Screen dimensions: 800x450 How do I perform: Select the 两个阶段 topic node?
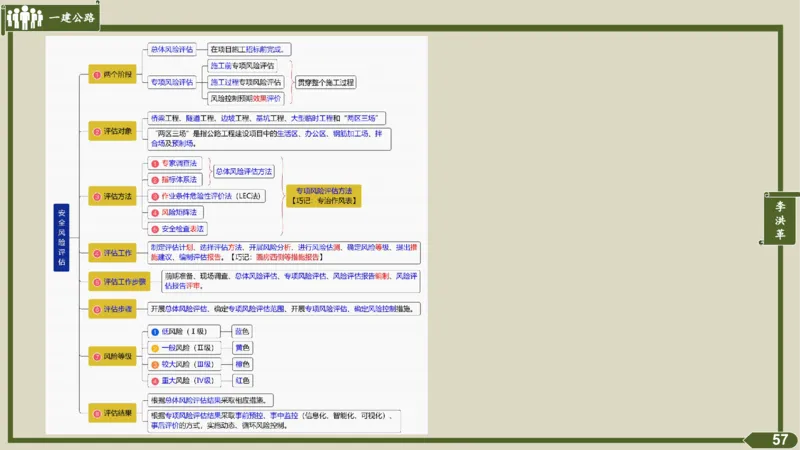point(112,74)
